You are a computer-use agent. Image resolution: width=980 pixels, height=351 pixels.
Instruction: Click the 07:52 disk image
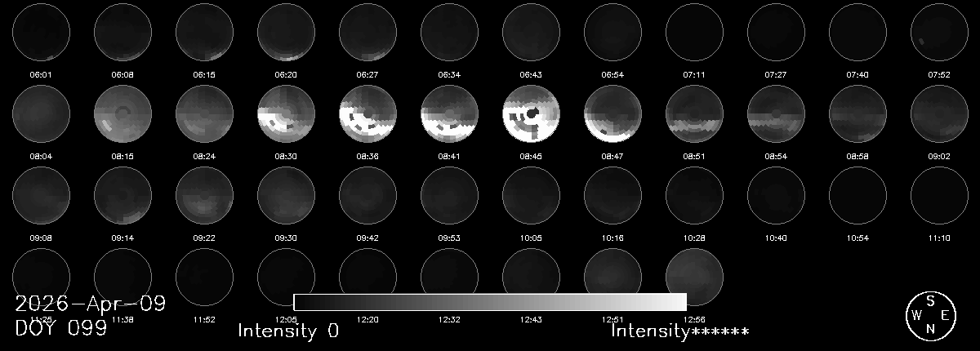tap(939, 33)
